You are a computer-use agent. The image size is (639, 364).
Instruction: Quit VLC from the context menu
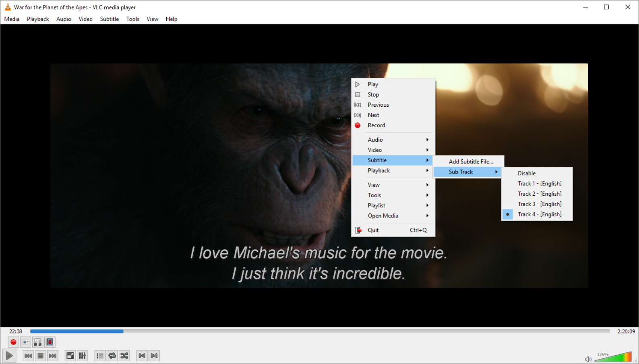point(393,230)
